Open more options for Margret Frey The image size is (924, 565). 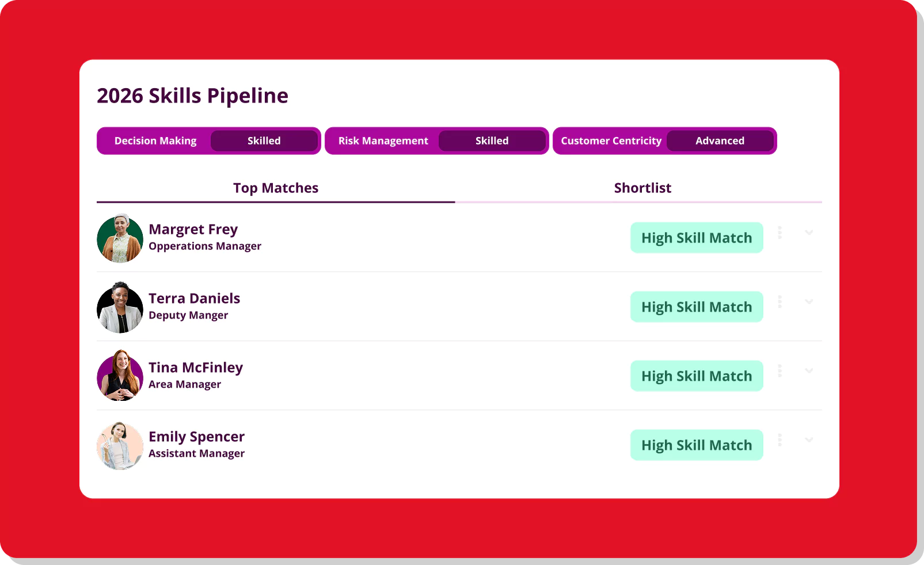pyautogui.click(x=780, y=233)
